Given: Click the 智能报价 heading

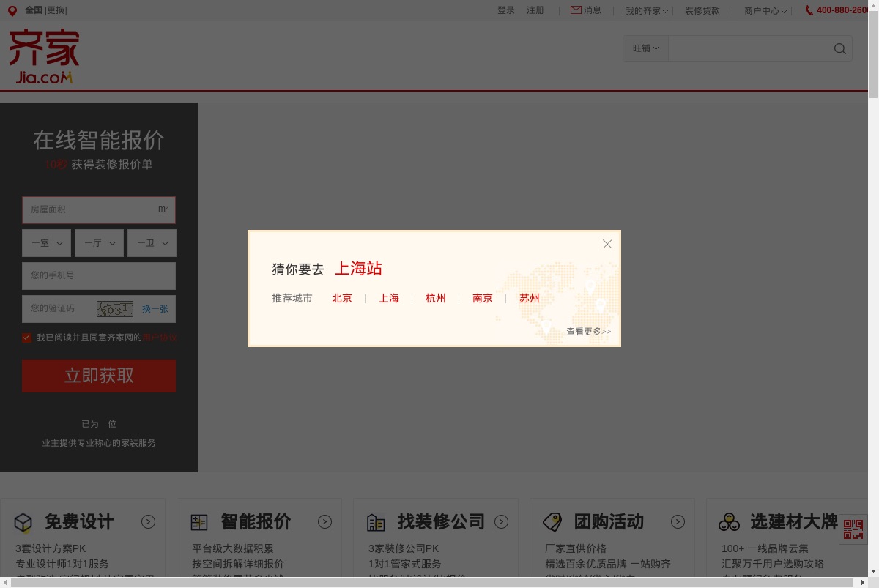Looking at the screenshot, I should 256,521.
